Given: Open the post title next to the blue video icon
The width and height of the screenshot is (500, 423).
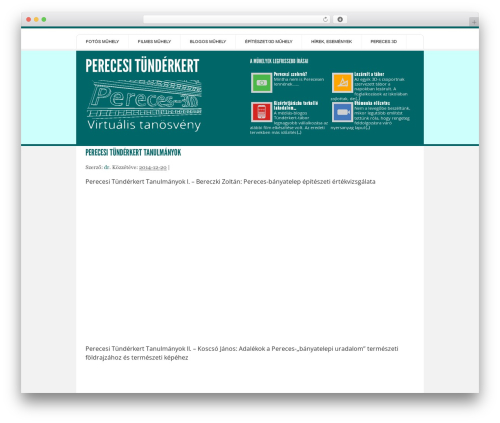Looking at the screenshot, I should (372, 103).
